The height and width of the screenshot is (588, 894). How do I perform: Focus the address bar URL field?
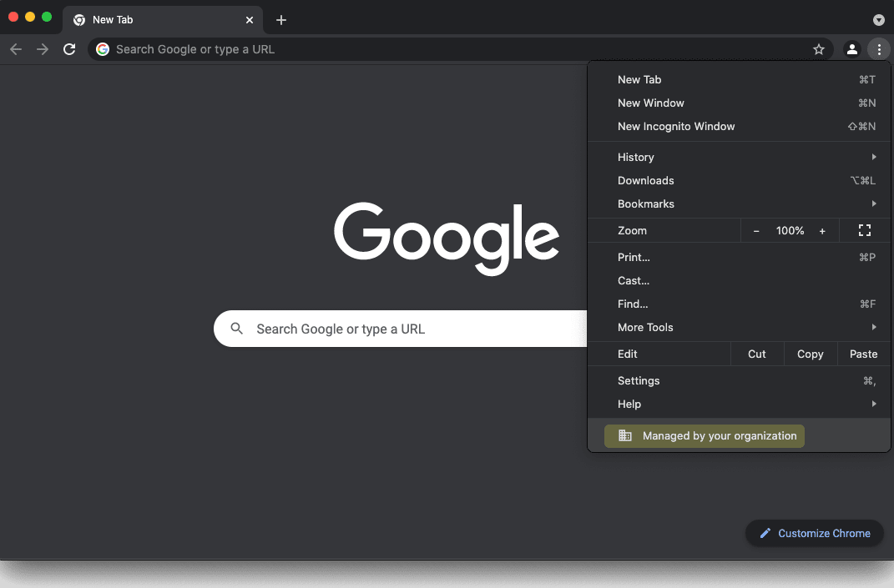tap(460, 49)
